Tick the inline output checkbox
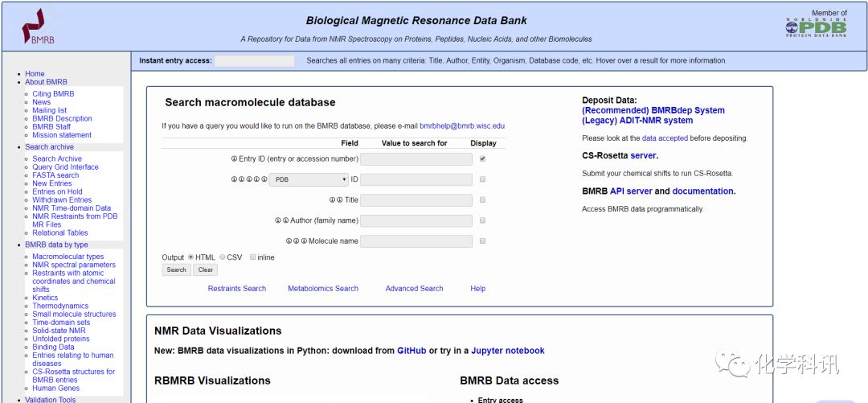Image resolution: width=868 pixels, height=403 pixels. (x=253, y=257)
